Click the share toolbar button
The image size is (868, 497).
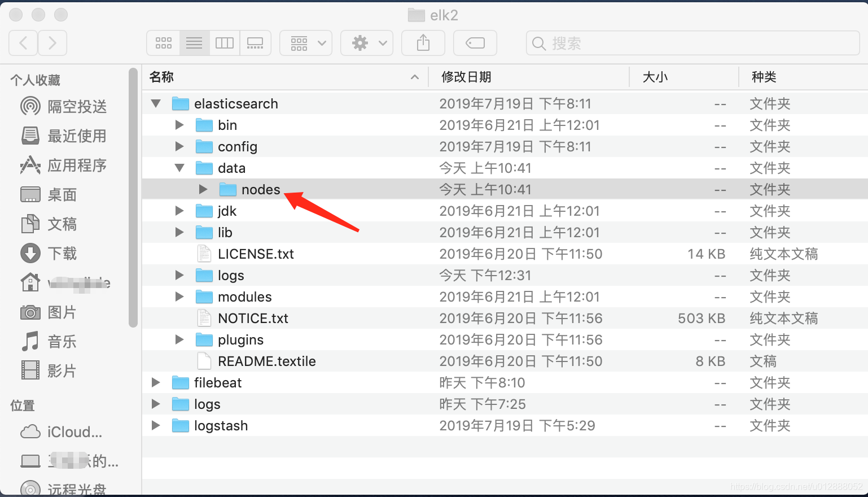(x=423, y=43)
